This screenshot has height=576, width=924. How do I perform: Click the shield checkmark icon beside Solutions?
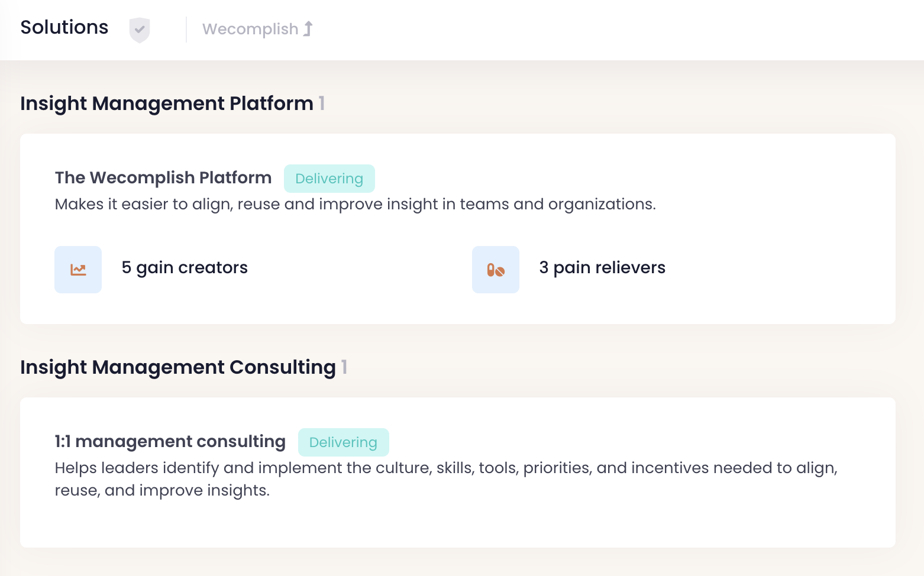click(x=140, y=30)
